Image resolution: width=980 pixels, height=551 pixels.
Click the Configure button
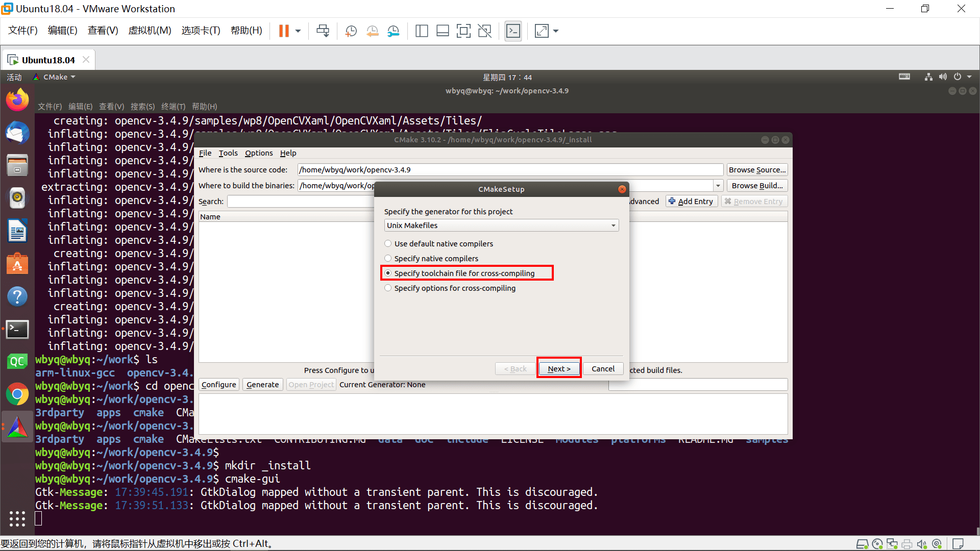219,385
